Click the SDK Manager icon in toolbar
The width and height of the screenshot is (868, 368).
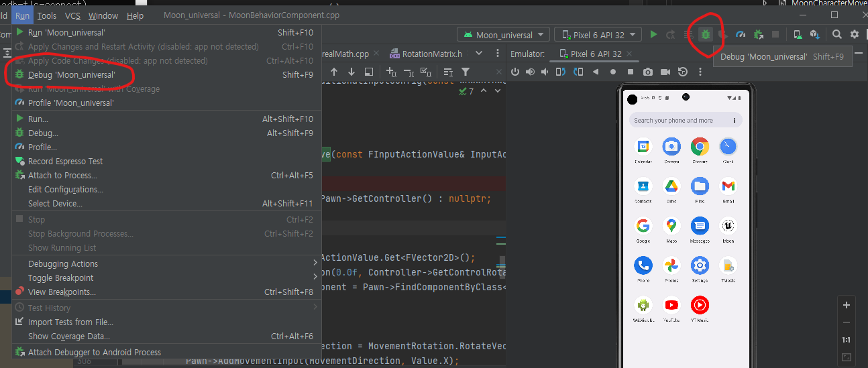815,34
